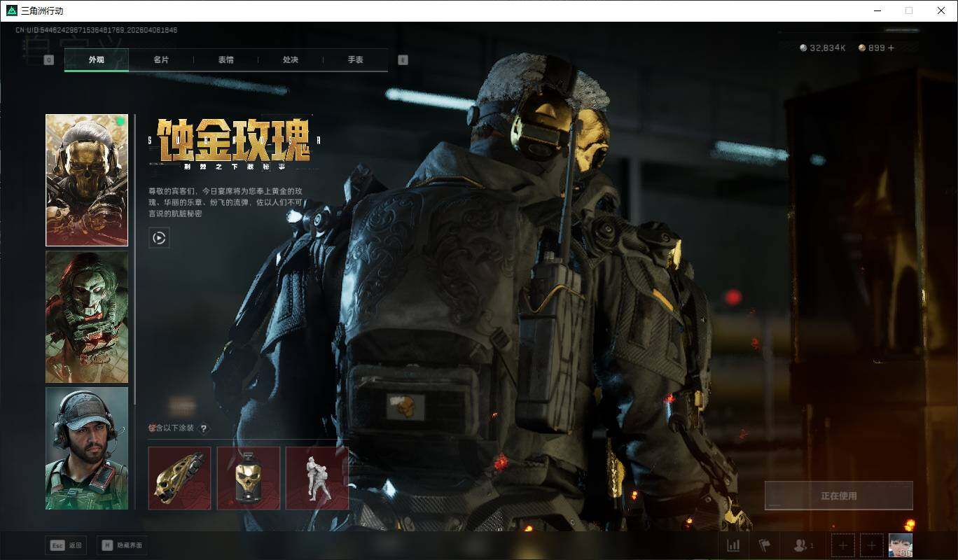Click the CN UID text
958x560 pixels.
pyautogui.click(x=96, y=30)
